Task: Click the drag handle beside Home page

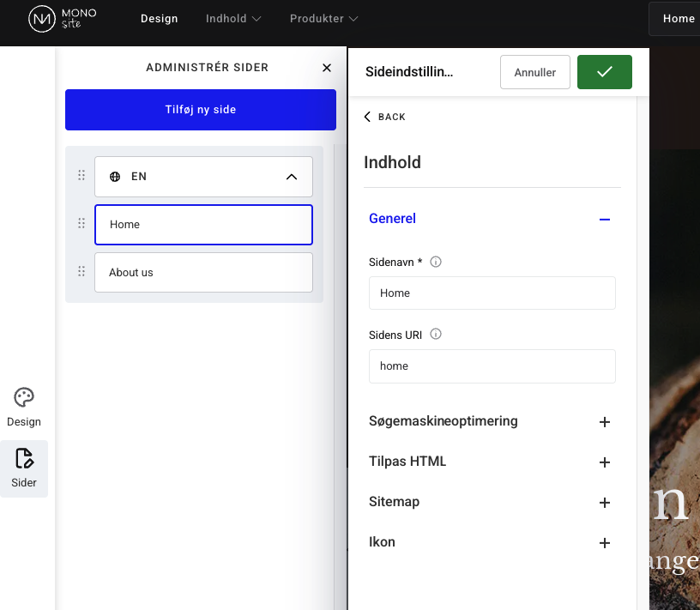Action: pos(81,224)
